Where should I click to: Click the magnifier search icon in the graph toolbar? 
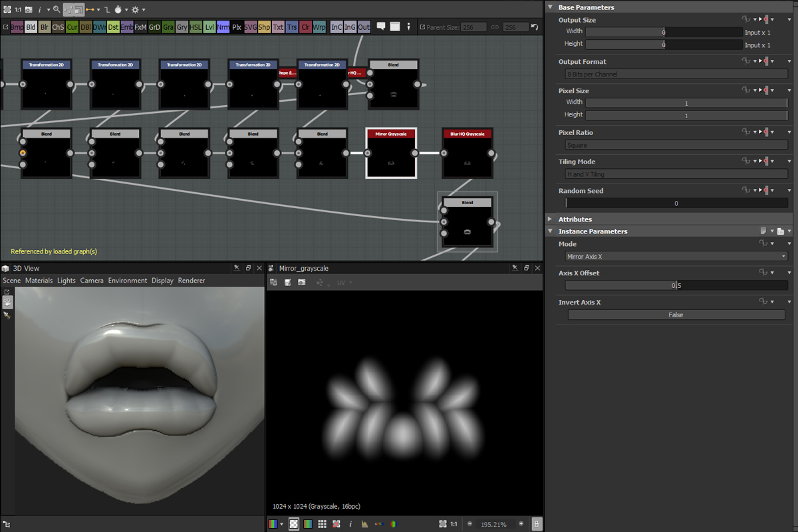point(57,10)
